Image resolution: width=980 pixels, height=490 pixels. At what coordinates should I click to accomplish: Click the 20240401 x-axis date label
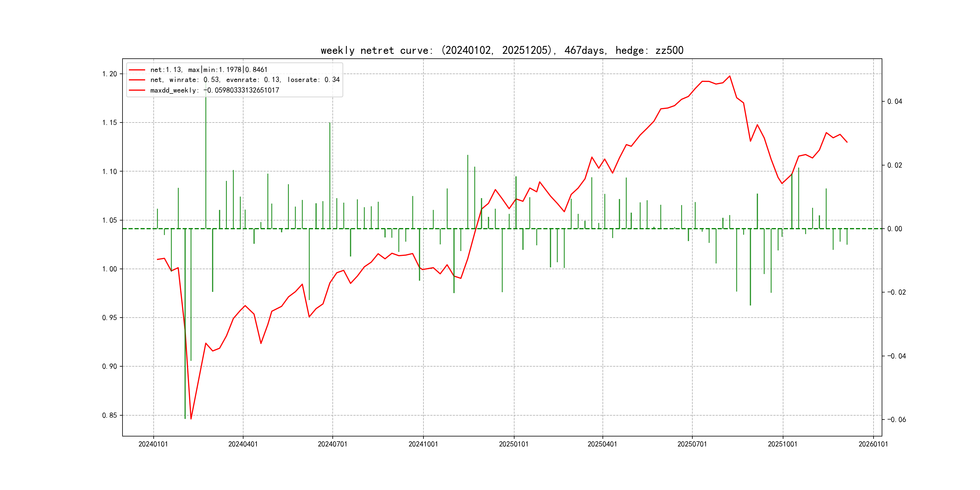[x=243, y=444]
